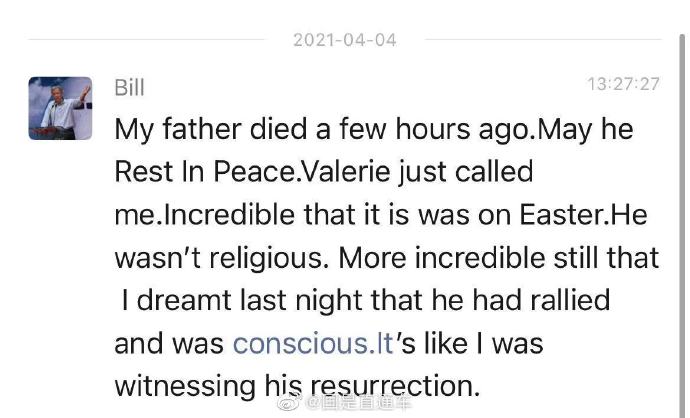This screenshot has height=418, width=690.
Task: Open the conscious.It hyperlink in message
Action: [x=313, y=344]
